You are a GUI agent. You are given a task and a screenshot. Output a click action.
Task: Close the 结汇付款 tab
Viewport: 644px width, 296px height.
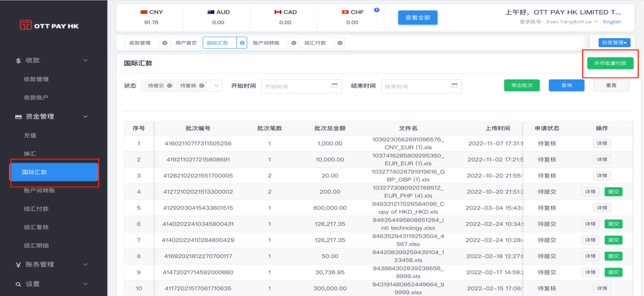[340, 43]
